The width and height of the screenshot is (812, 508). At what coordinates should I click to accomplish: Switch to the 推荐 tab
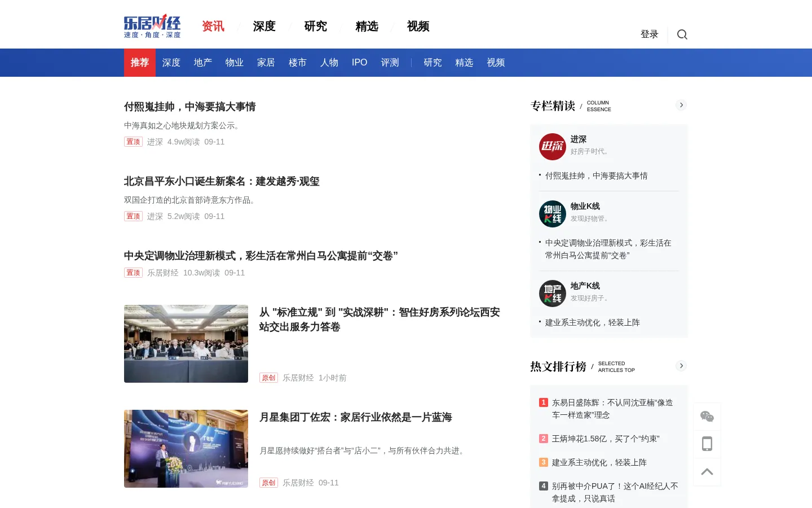pos(140,63)
